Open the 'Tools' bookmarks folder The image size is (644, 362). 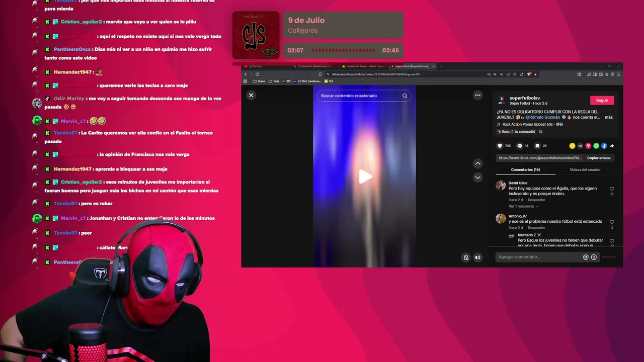[274, 81]
